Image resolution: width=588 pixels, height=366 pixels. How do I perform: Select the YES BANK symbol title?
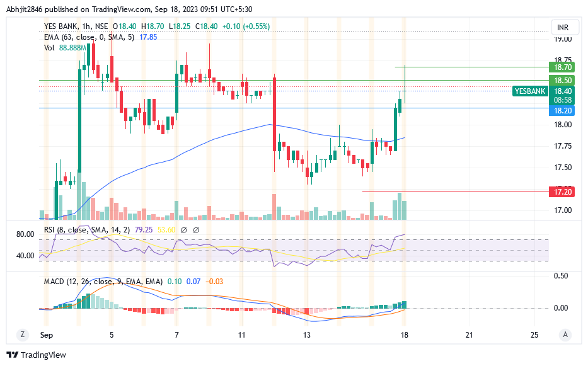[x=61, y=26]
